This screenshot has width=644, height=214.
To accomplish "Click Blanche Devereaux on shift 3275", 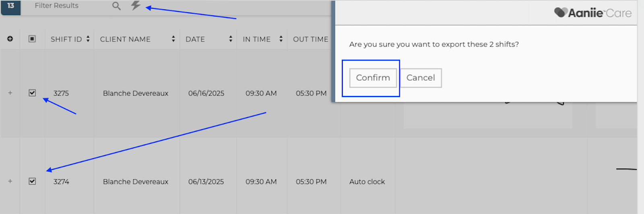I will click(x=136, y=93).
